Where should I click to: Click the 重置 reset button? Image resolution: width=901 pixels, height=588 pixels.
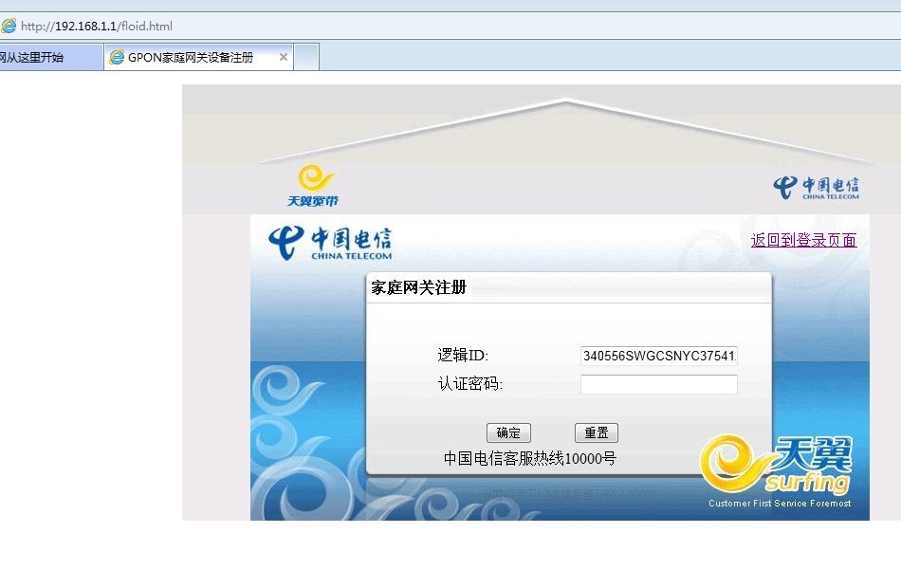(x=597, y=432)
